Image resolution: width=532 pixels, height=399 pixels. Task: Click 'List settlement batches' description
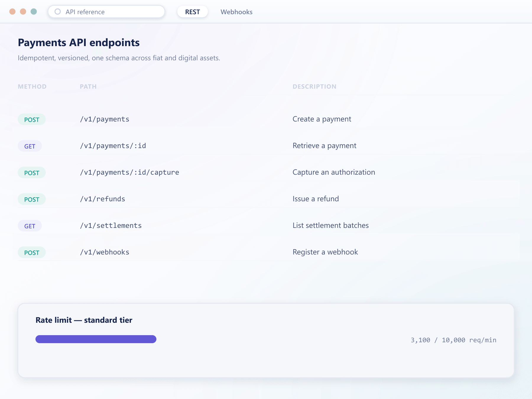point(331,226)
